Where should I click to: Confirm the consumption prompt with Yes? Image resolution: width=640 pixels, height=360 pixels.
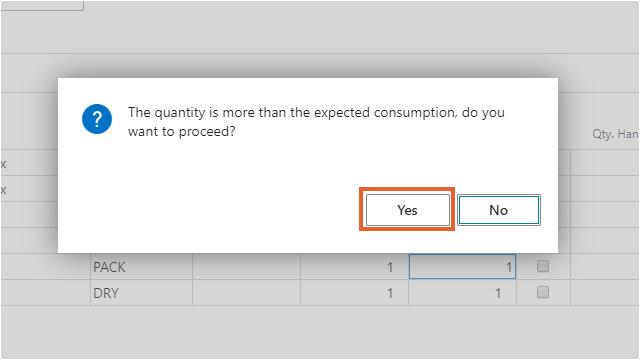pyautogui.click(x=407, y=210)
